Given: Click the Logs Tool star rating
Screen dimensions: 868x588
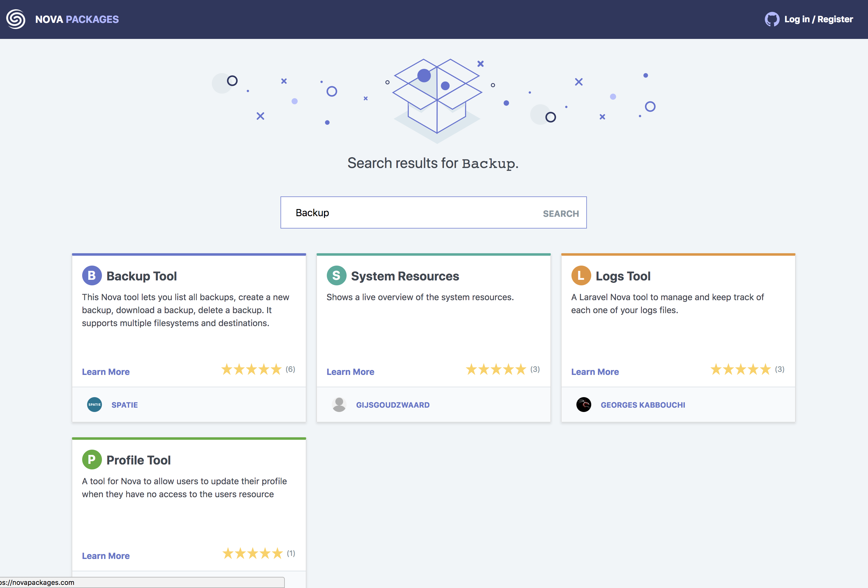Looking at the screenshot, I should (741, 369).
